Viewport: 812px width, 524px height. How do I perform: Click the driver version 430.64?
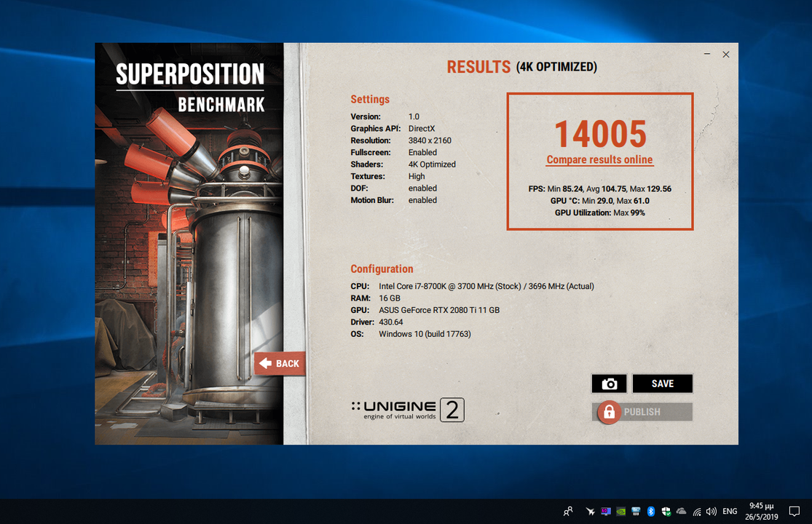point(391,322)
